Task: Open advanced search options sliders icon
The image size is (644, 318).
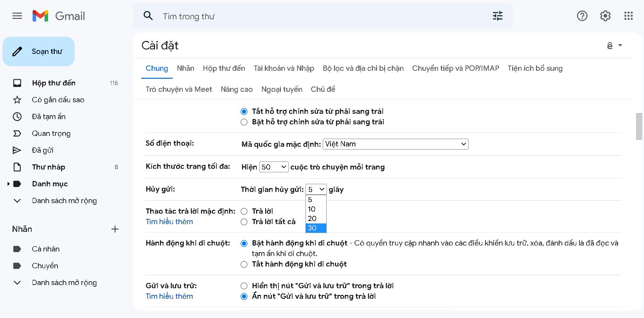Action: [497, 16]
